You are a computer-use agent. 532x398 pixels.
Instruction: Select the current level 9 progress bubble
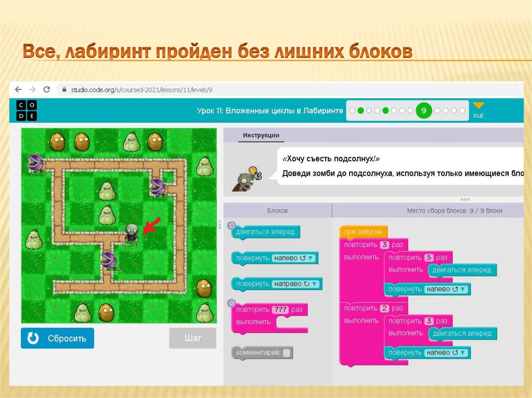point(423,111)
